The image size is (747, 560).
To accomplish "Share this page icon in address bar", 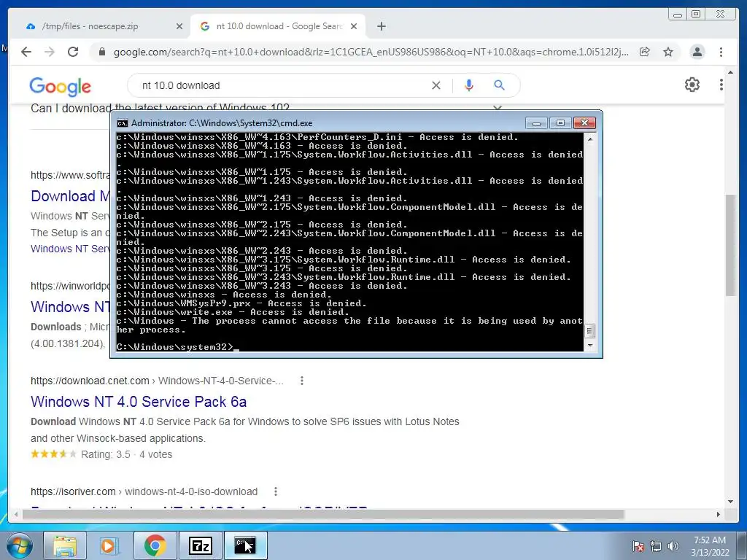I will point(645,52).
